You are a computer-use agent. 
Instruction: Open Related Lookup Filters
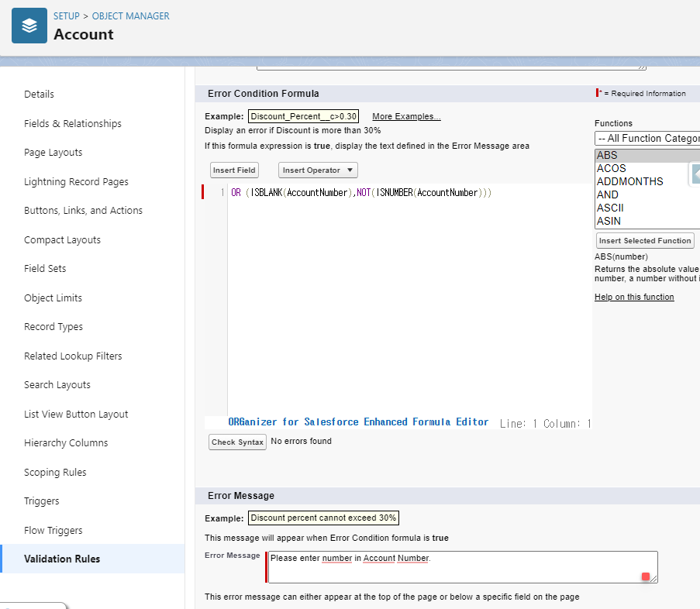tap(73, 356)
